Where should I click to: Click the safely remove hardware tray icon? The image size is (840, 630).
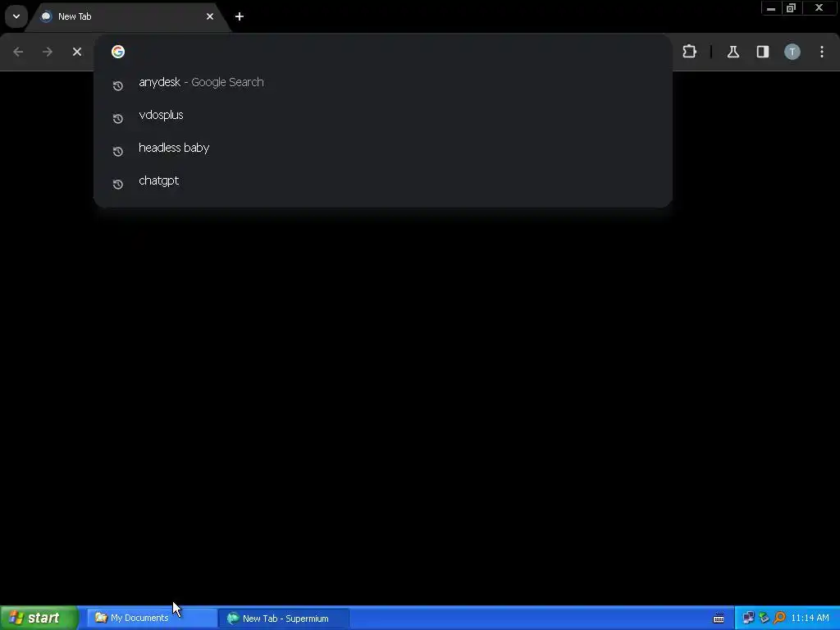tap(764, 618)
